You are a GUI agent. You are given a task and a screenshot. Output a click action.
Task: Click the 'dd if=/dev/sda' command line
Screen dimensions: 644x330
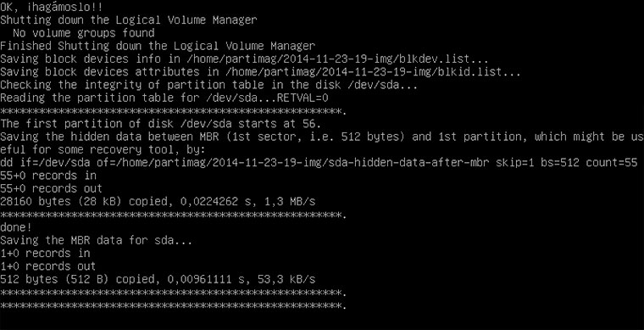[x=319, y=163]
